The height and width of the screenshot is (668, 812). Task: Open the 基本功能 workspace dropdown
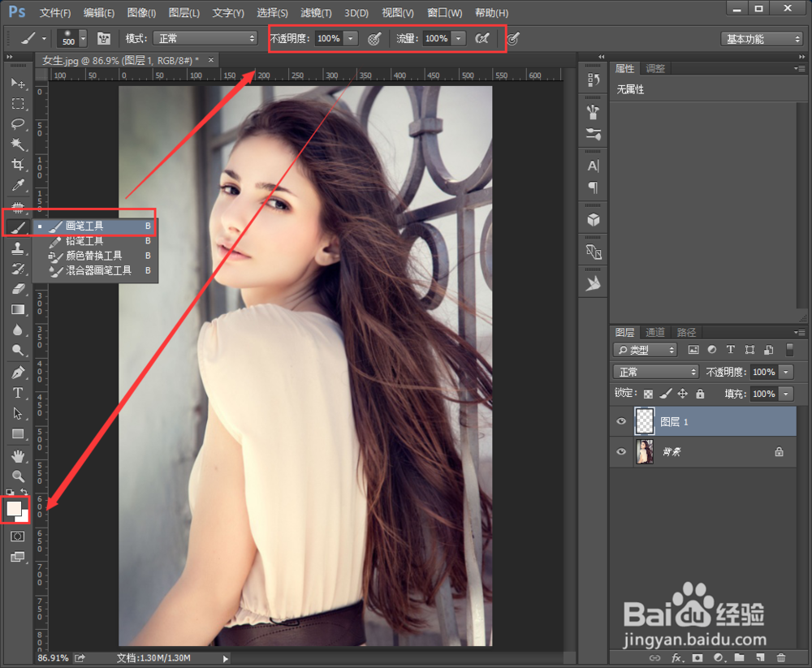(762, 39)
